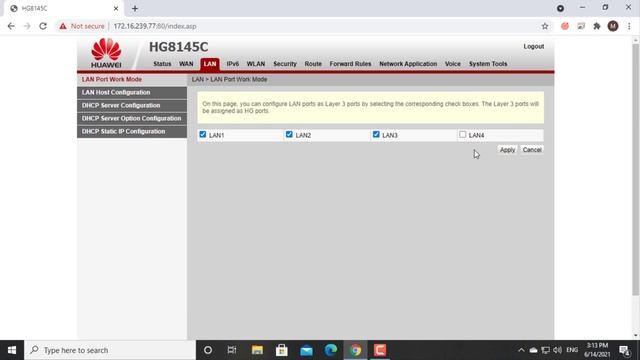Select LAN Port Work Mode sidebar item
The height and width of the screenshot is (360, 640).
132,80
